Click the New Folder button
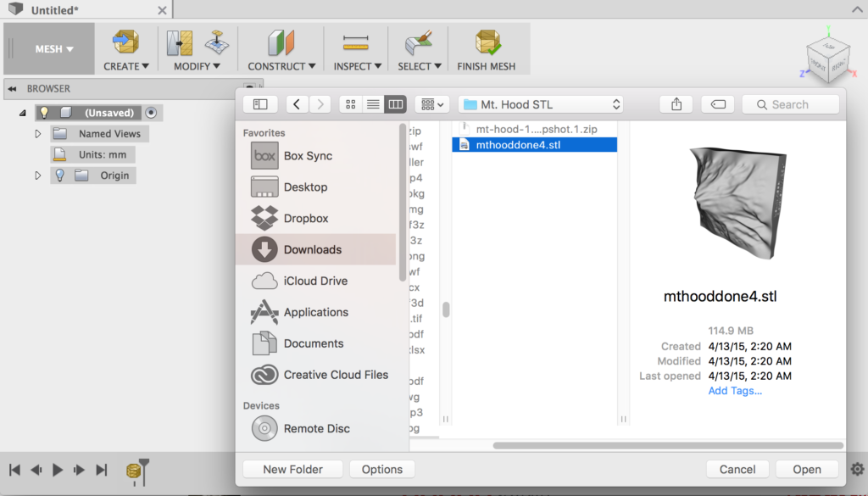This screenshot has height=496, width=868. (x=292, y=469)
